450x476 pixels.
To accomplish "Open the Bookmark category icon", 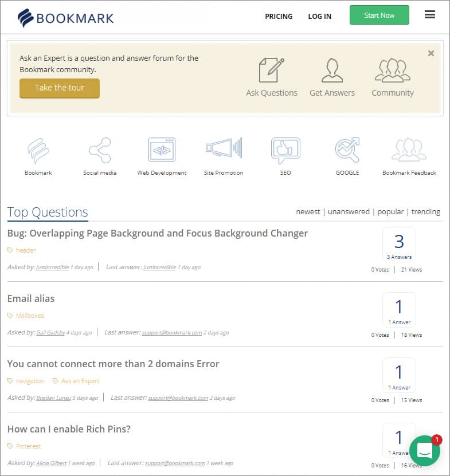I will pyautogui.click(x=38, y=151).
